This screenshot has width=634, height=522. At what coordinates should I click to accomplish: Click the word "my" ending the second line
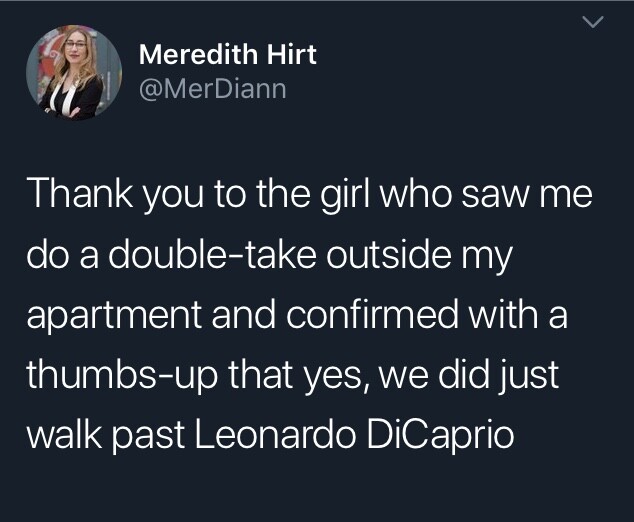click(x=488, y=257)
